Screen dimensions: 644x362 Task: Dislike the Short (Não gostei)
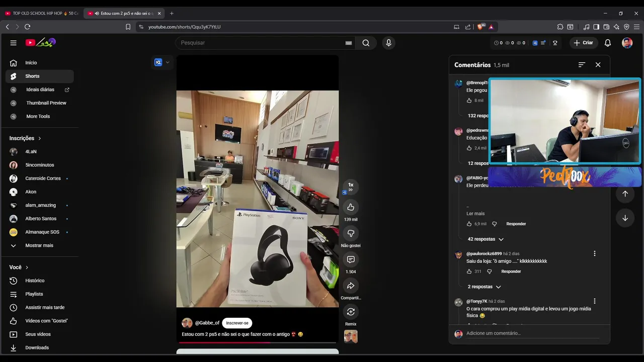(351, 233)
